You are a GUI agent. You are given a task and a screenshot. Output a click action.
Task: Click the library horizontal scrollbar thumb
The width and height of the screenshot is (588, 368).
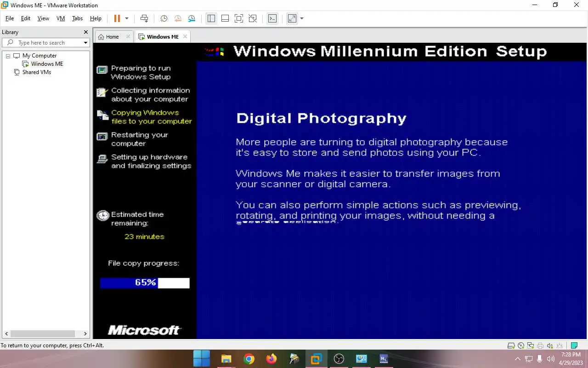pyautogui.click(x=42, y=333)
